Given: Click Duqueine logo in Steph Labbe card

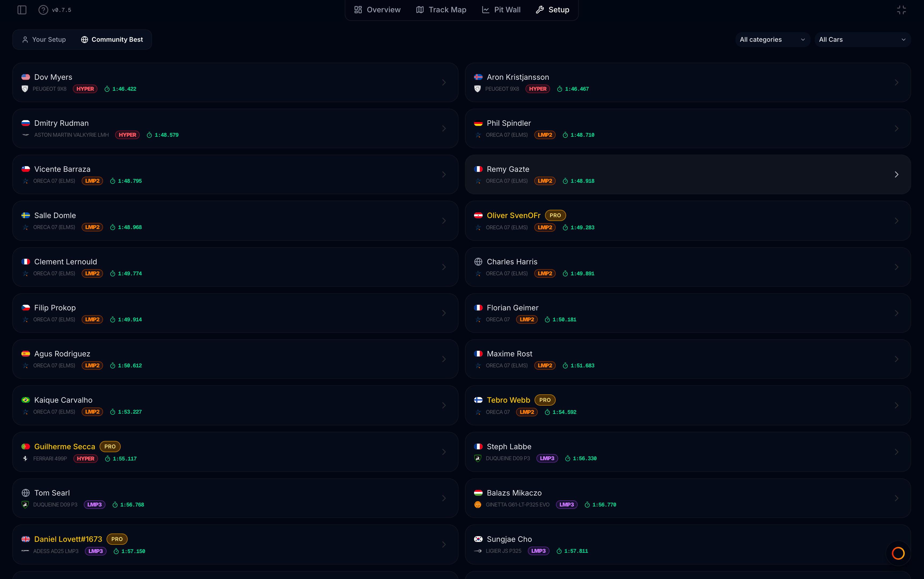Looking at the screenshot, I should coord(478,458).
